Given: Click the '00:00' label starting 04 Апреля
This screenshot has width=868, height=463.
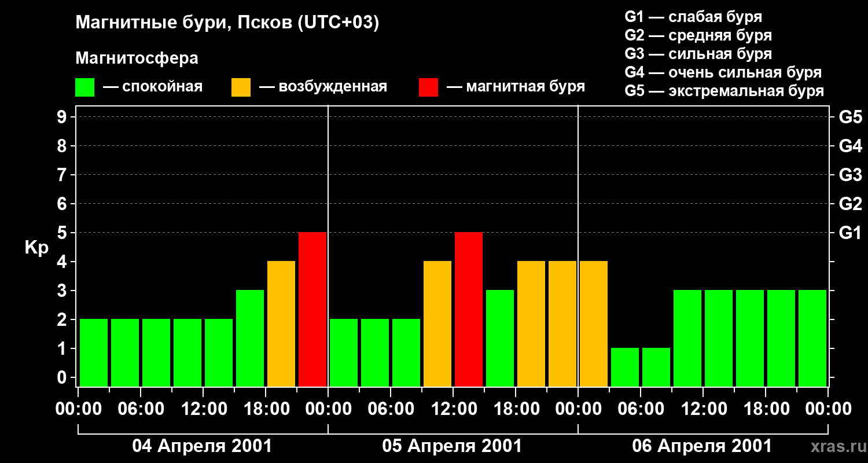Looking at the screenshot, I should tap(78, 409).
